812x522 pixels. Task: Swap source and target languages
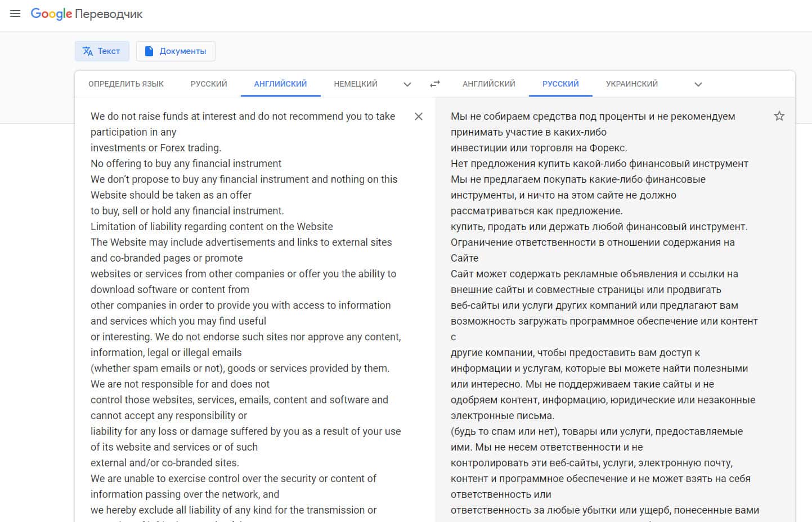[x=434, y=84]
